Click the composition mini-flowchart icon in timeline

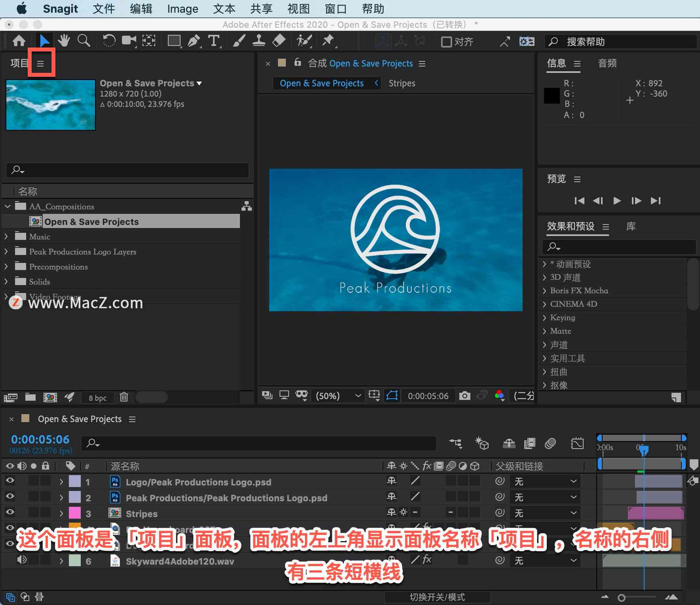pos(455,443)
